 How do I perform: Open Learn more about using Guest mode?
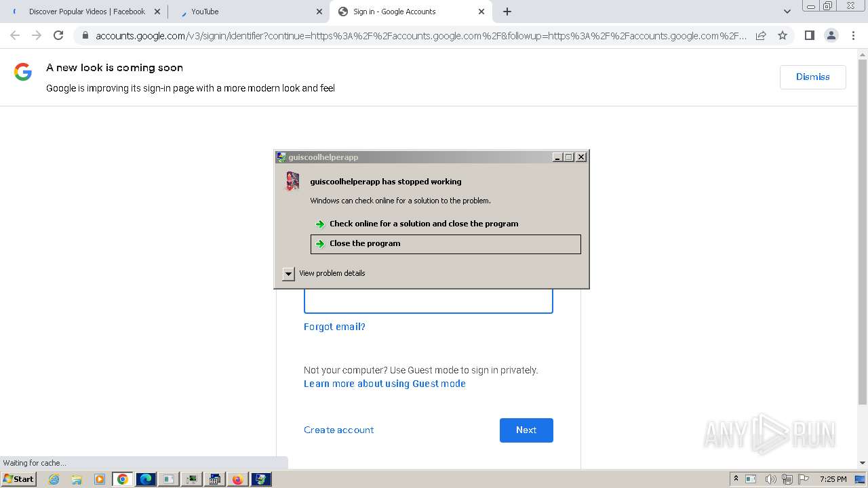[384, 384]
